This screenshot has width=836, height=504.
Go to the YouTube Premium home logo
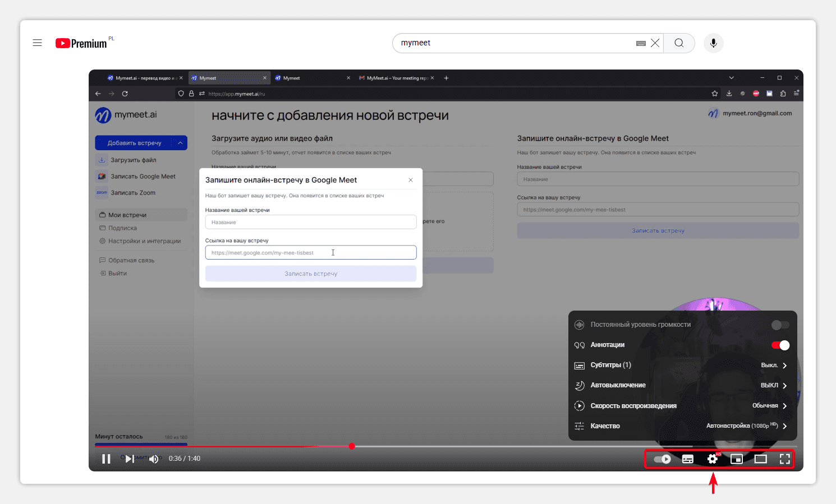pos(81,43)
